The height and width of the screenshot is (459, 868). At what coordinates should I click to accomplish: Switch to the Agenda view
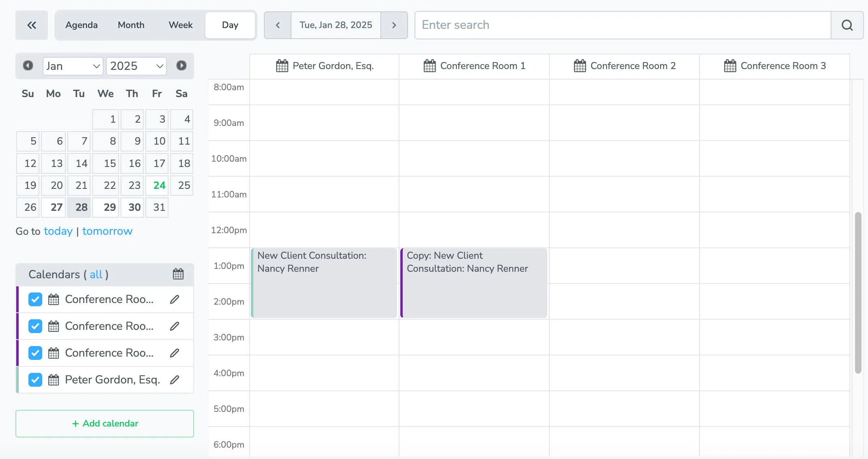click(81, 25)
